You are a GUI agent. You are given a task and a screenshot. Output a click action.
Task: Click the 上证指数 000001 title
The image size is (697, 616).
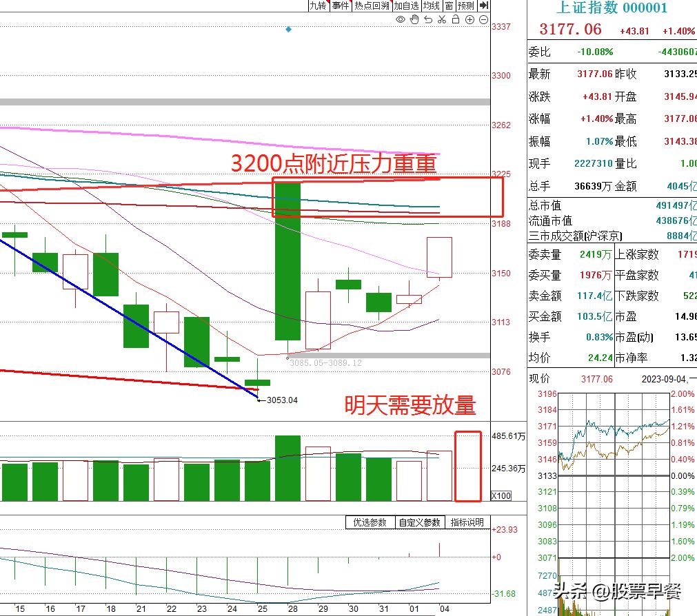(x=612, y=8)
